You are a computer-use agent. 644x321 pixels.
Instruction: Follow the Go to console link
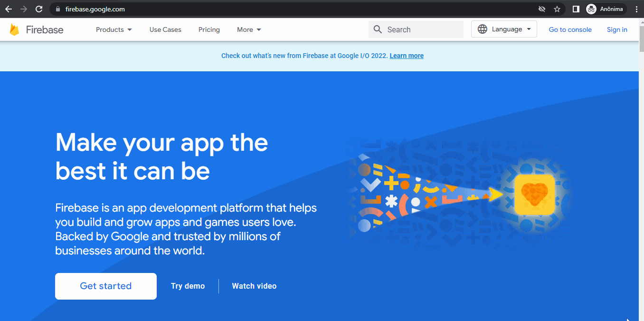570,29
